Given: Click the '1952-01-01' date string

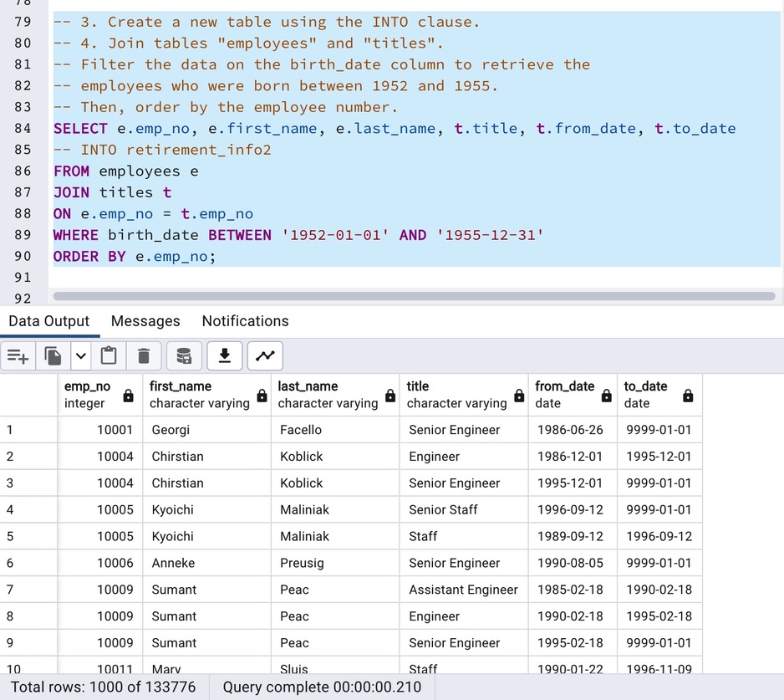Looking at the screenshot, I should (x=335, y=235).
